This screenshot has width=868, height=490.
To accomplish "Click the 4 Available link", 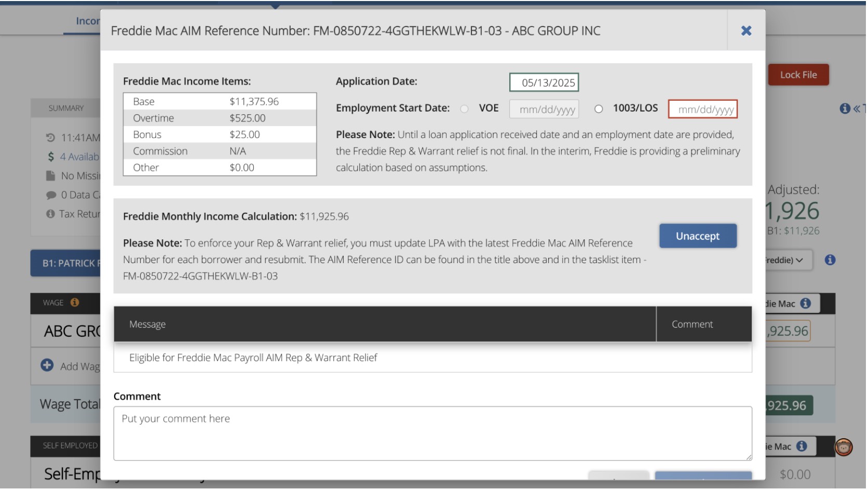I will point(79,157).
